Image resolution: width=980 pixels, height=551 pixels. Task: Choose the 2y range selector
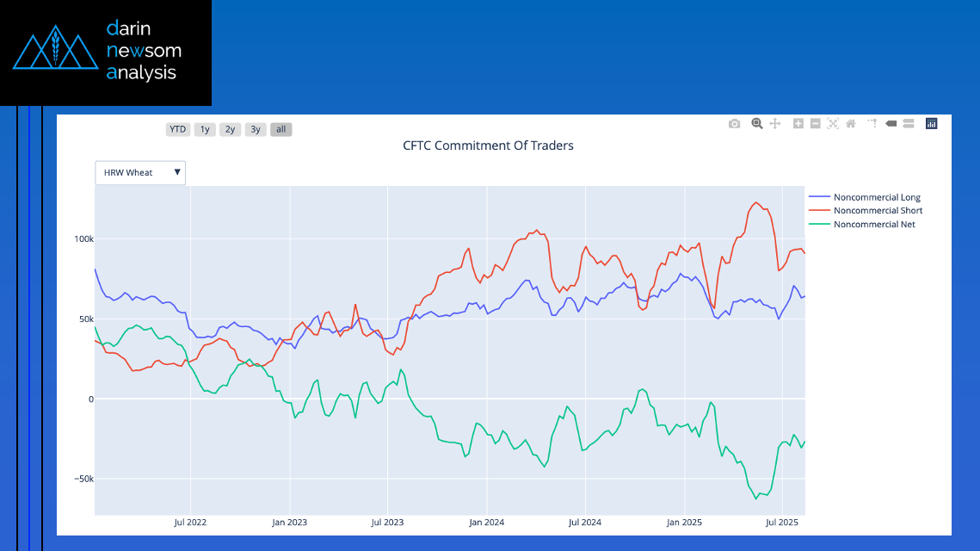coord(229,130)
